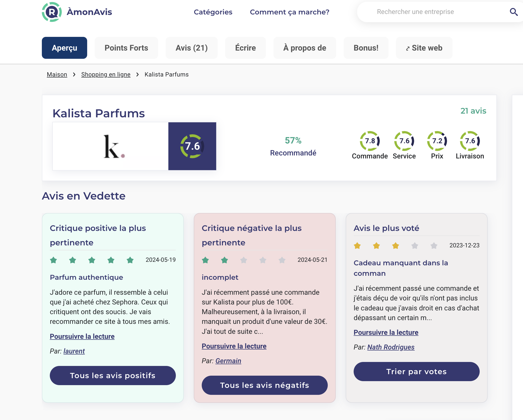Click the Parfum authentique review title
523x420 pixels.
(86, 277)
